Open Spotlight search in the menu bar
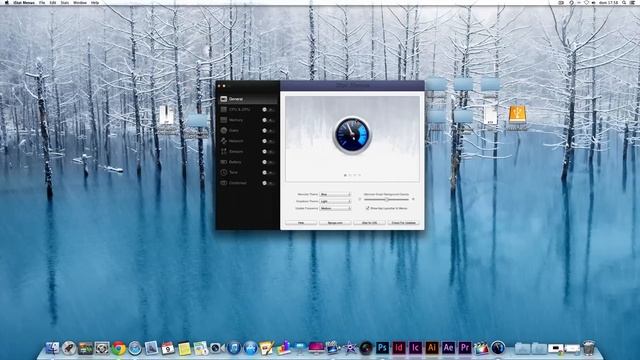640x360 pixels. tap(624, 2)
